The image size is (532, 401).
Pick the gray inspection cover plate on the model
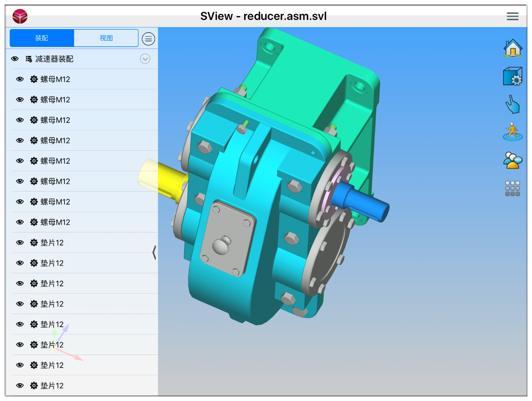tap(228, 239)
